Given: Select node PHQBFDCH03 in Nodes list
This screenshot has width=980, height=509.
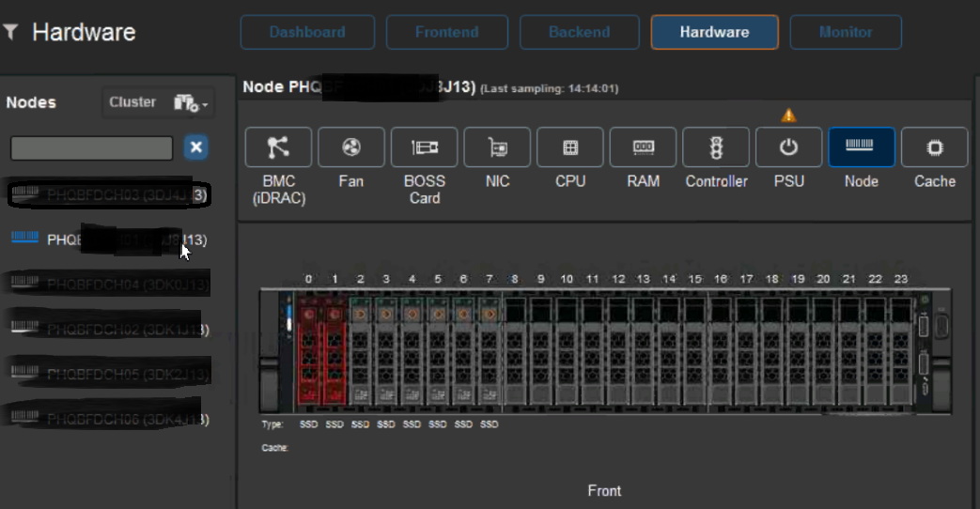Looking at the screenshot, I should [x=109, y=194].
